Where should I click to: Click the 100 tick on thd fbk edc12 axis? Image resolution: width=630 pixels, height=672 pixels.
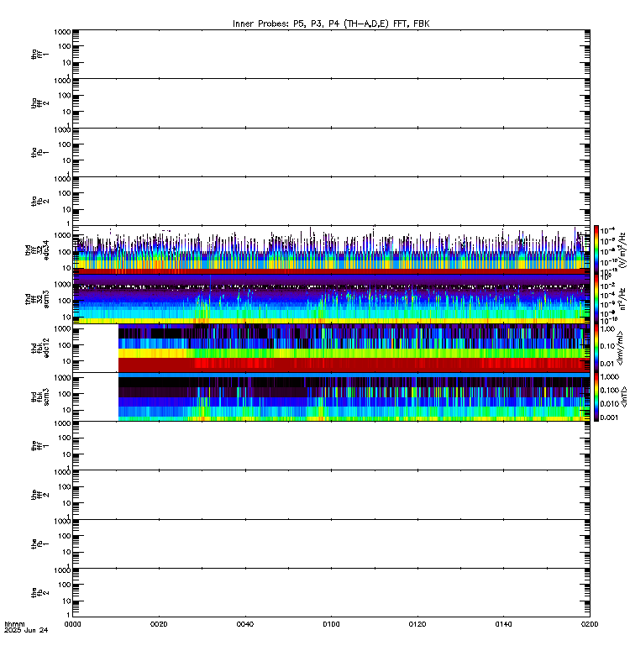point(65,345)
